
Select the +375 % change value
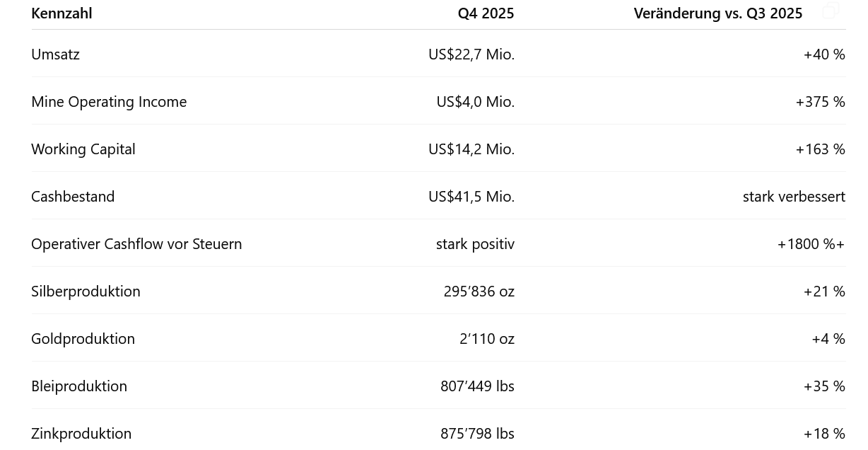tap(820, 102)
